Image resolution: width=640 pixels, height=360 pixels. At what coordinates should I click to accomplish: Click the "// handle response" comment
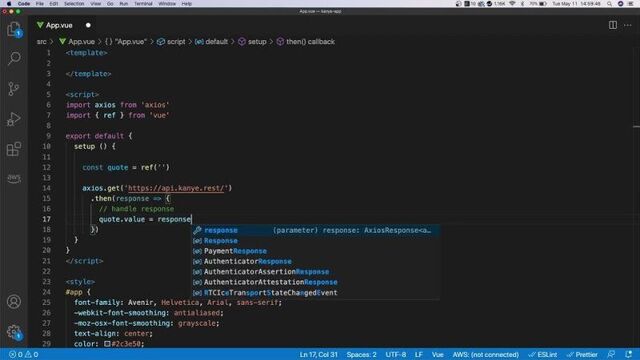click(x=136, y=209)
